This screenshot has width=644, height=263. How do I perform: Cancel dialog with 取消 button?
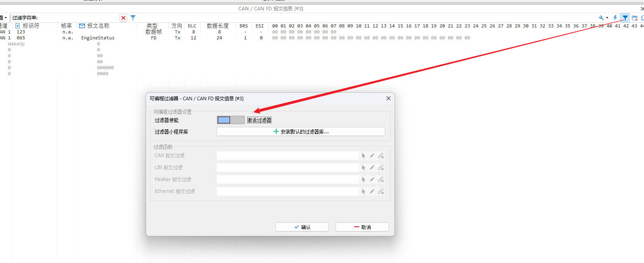tap(362, 227)
